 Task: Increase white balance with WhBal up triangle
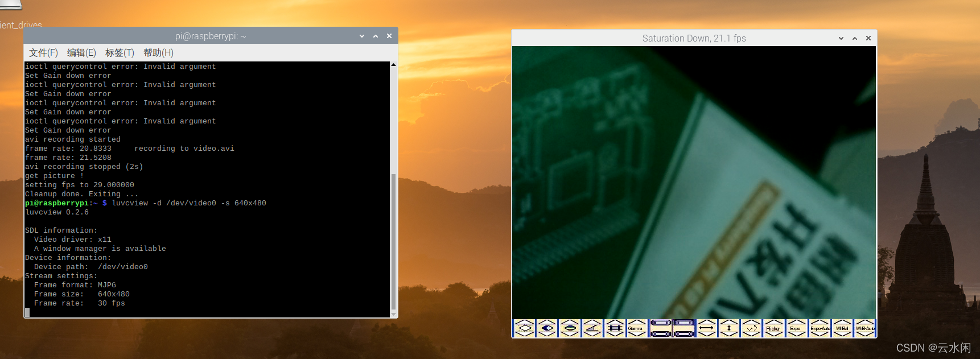coord(842,322)
